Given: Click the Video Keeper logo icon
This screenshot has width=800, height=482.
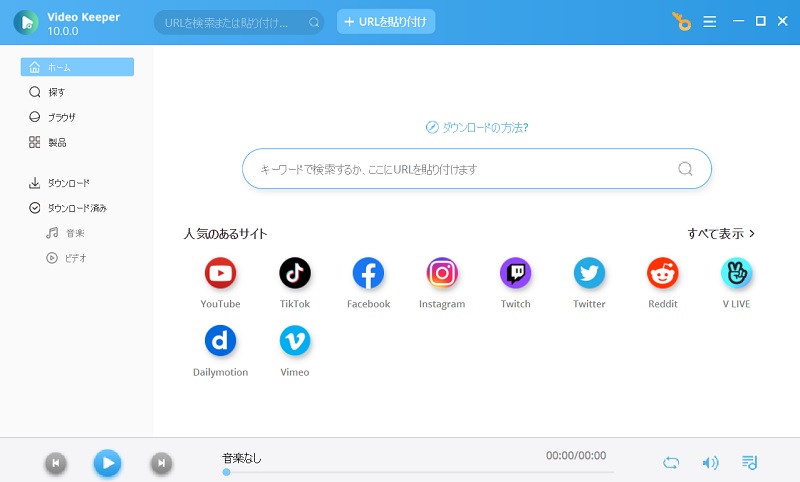Looking at the screenshot, I should coord(26,22).
